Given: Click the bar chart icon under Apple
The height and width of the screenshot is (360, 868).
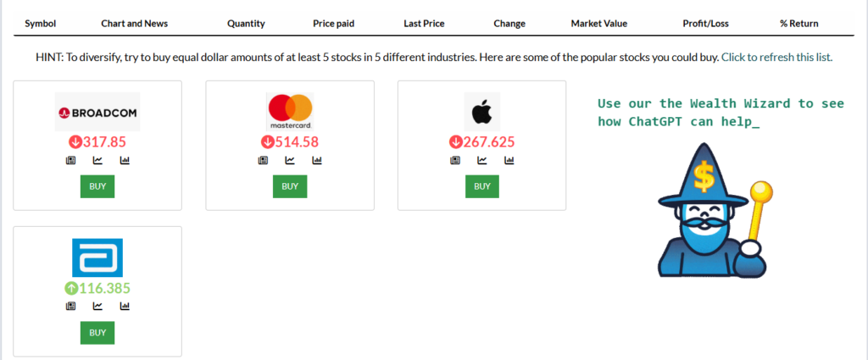Looking at the screenshot, I should pos(509,160).
